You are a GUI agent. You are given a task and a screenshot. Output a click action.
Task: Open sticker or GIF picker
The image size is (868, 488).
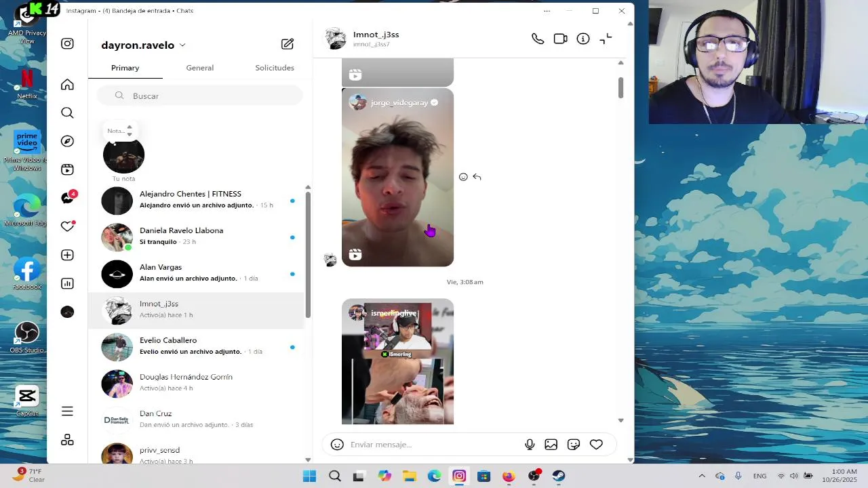[x=574, y=445]
